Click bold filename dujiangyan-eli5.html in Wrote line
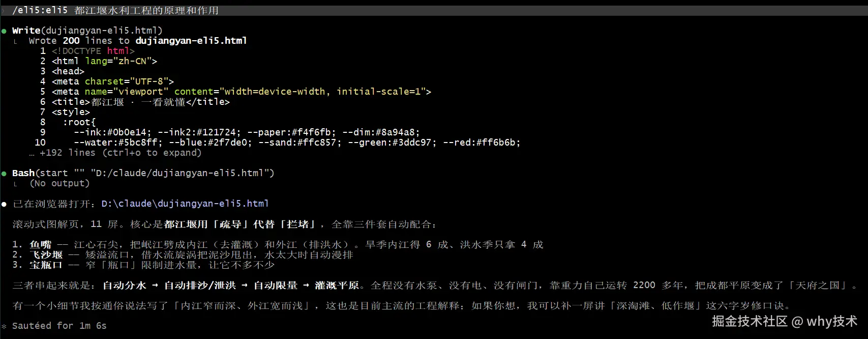The width and height of the screenshot is (868, 339). pyautogui.click(x=191, y=41)
